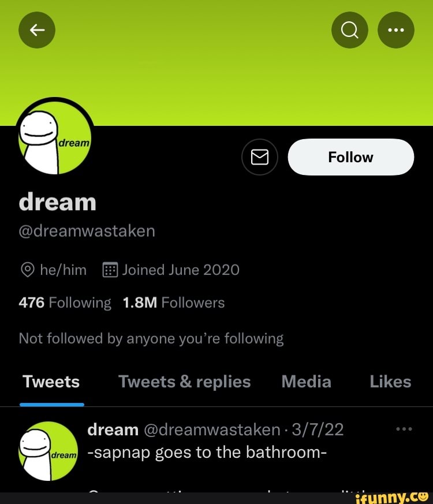The height and width of the screenshot is (504, 433).
Task: Open the Likes tab
Action: coord(391,382)
